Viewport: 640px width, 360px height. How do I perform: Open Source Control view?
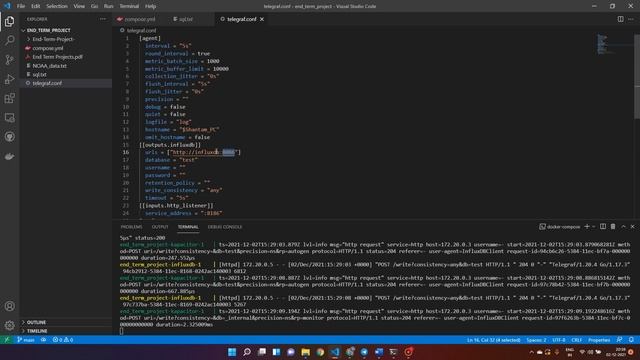tap(9, 60)
